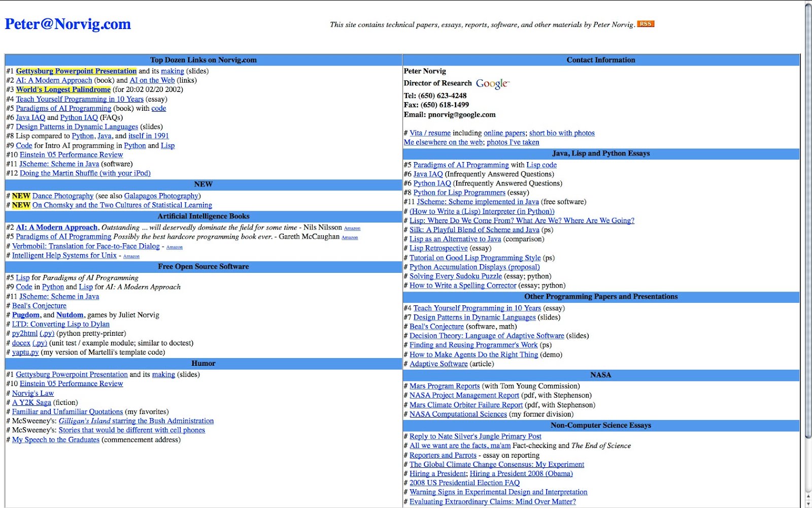Open Evaluating Extraordinary Claims: Mind Over Matter?

point(493,502)
